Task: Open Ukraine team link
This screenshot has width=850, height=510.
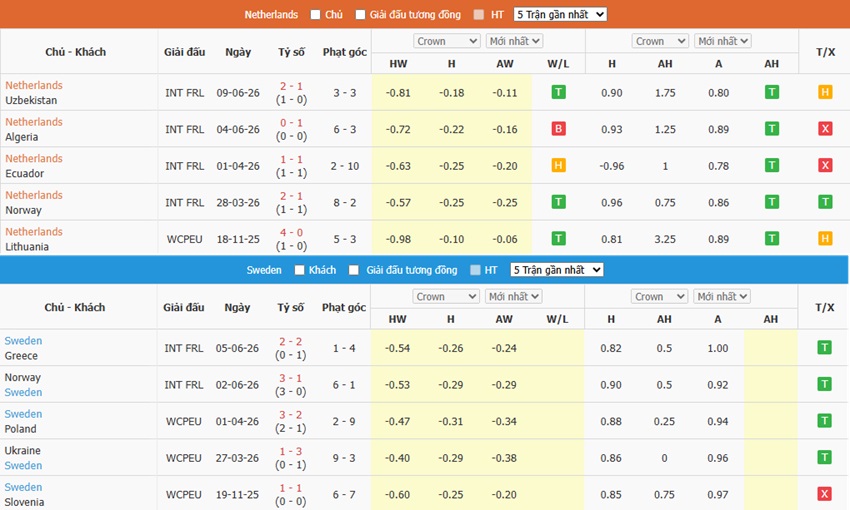Action: click(x=22, y=451)
